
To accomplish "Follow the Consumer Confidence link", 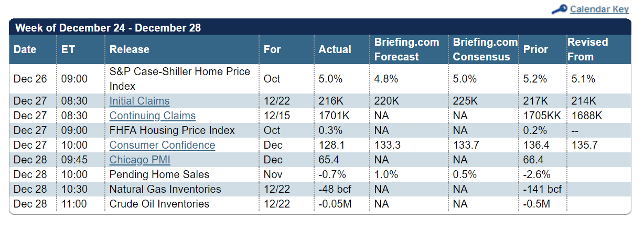I will coord(162,145).
